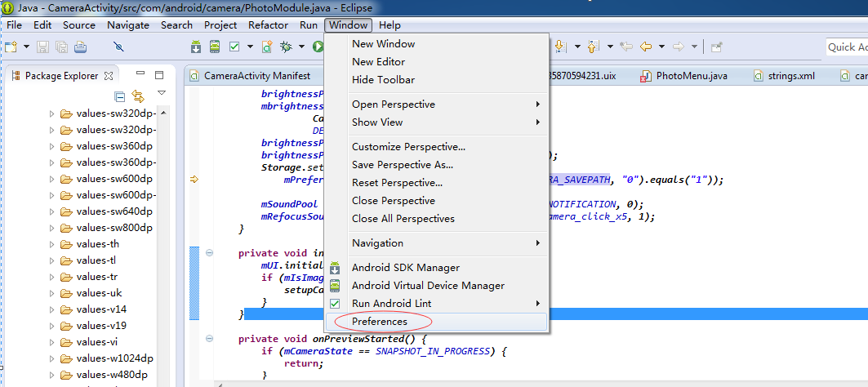Click the Print toolbar icon
The height and width of the screenshot is (387, 868).
pos(80,47)
